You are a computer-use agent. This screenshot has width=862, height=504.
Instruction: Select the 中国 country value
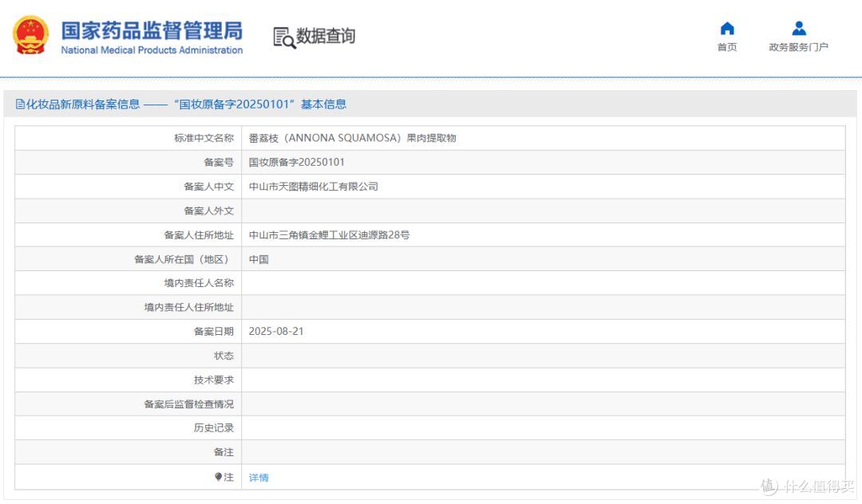tap(259, 259)
